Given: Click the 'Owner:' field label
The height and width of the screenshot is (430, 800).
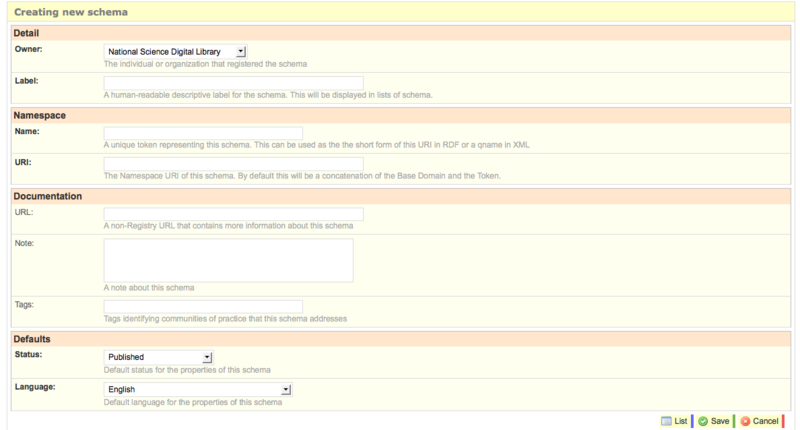Looking at the screenshot, I should 29,49.
